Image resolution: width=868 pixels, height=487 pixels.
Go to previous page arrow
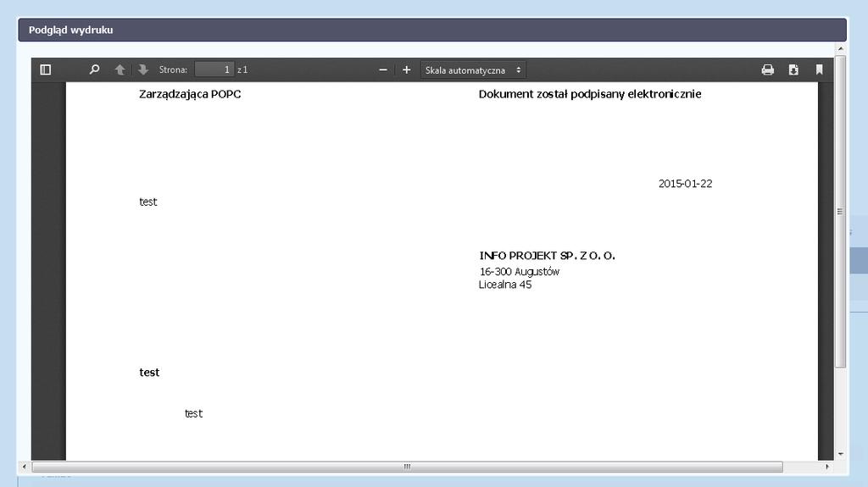click(120, 69)
